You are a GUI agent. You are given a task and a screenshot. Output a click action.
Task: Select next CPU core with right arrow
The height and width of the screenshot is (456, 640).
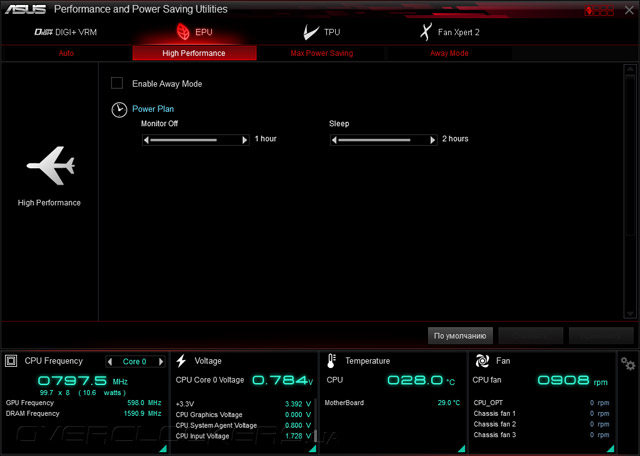161,361
